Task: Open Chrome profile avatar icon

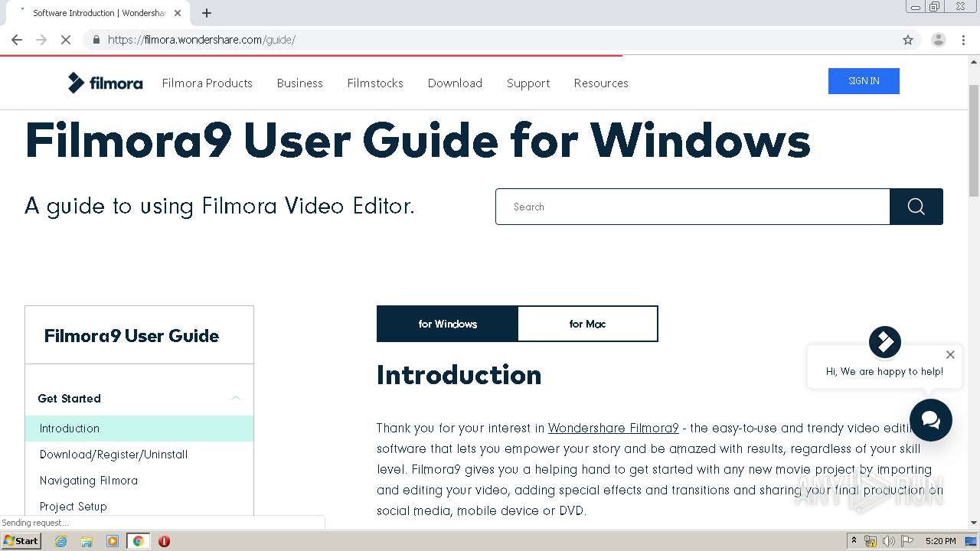Action: [x=938, y=40]
